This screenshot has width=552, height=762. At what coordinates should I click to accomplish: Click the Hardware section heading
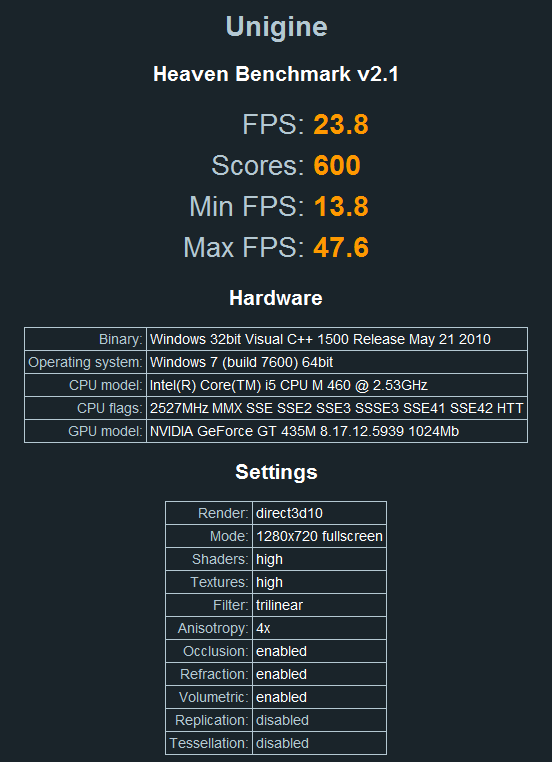click(x=276, y=298)
